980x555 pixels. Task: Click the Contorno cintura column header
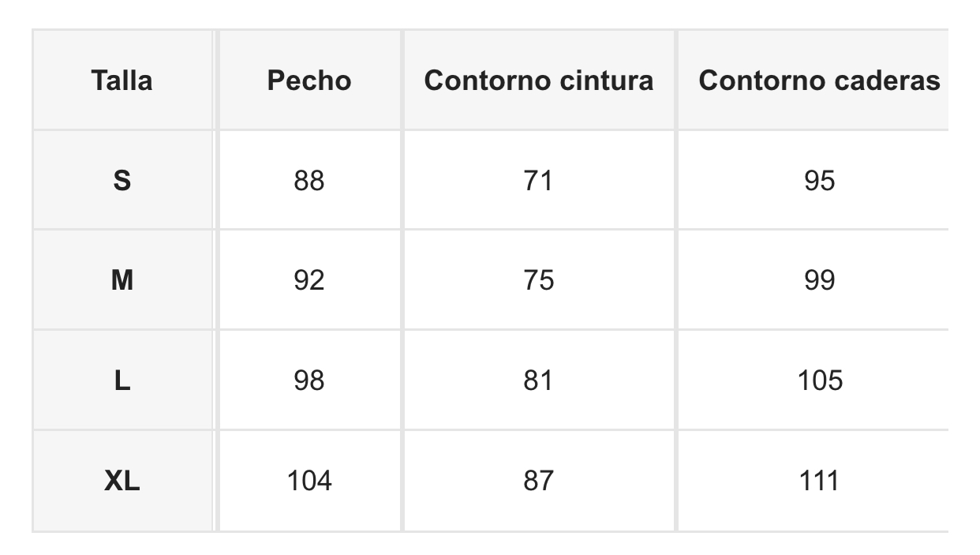pyautogui.click(x=539, y=81)
